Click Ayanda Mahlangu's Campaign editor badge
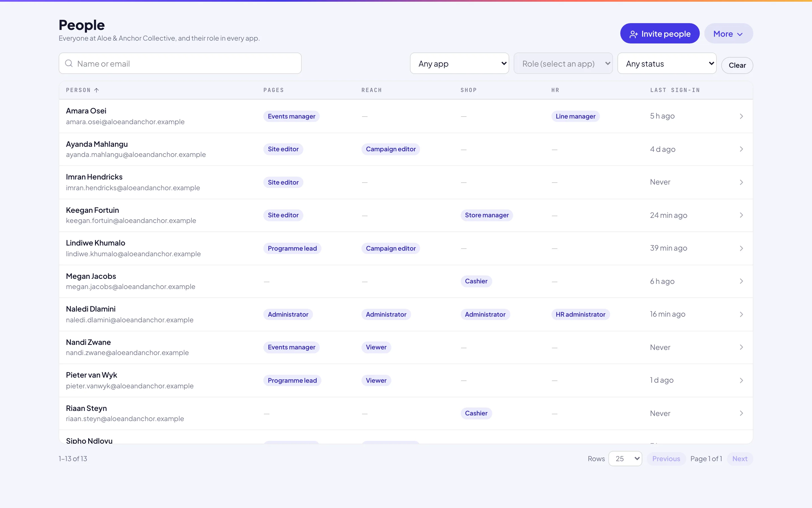 tap(390, 149)
